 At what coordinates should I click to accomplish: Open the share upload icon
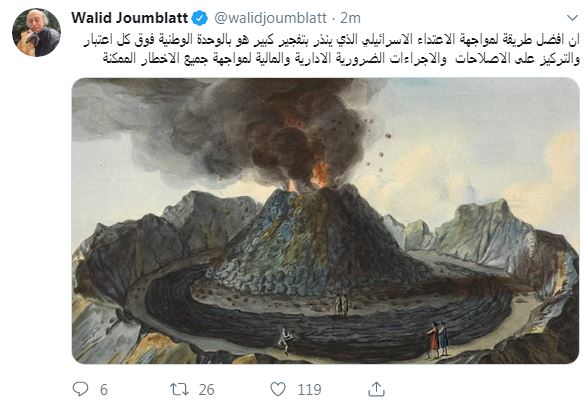coord(376,389)
